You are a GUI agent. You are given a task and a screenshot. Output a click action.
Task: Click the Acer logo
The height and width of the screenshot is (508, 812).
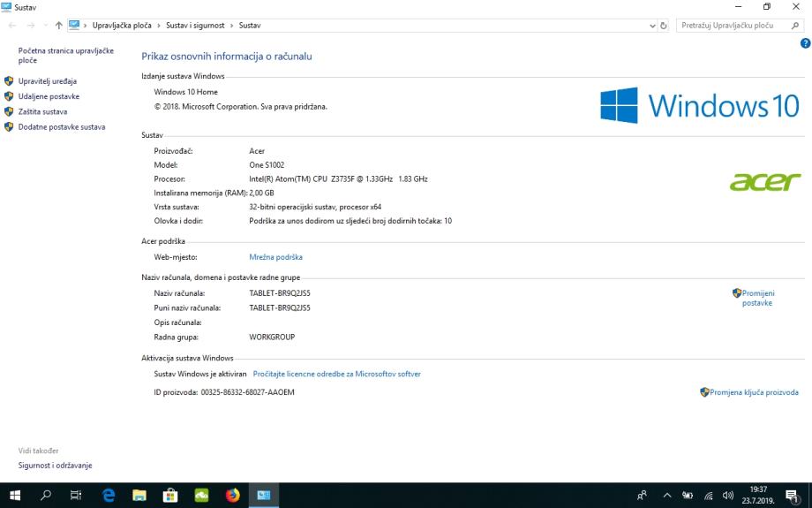(x=765, y=182)
